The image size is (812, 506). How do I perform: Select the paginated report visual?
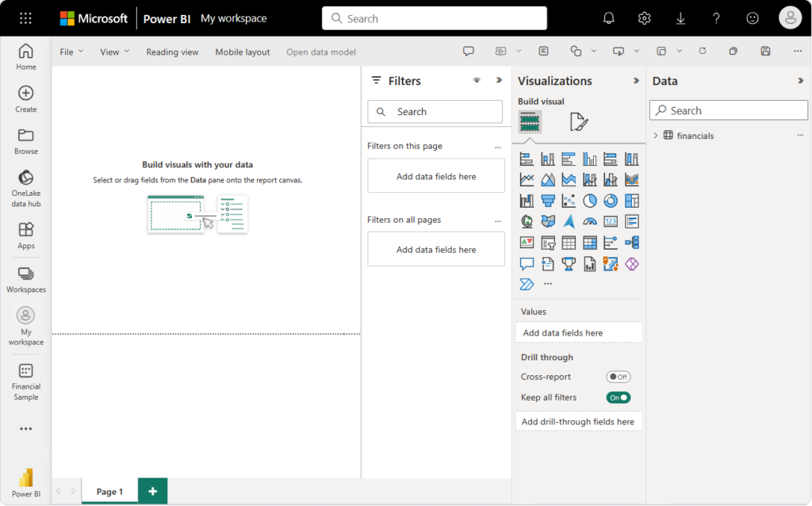point(589,264)
